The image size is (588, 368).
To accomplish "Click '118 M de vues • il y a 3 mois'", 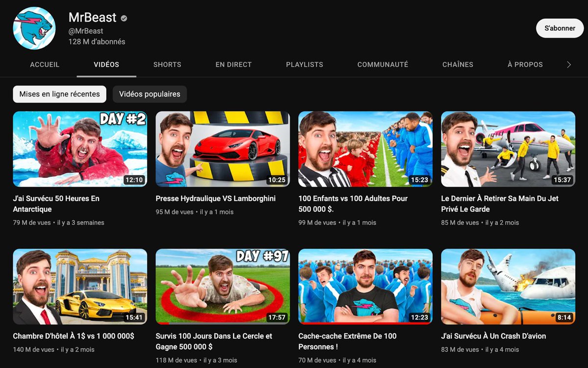I will (x=196, y=360).
